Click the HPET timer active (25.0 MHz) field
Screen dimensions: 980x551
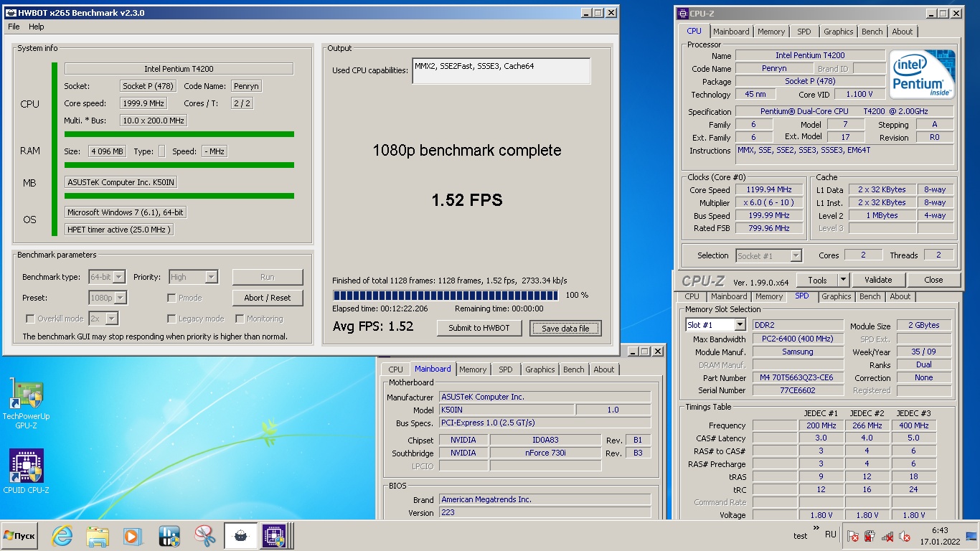119,230
